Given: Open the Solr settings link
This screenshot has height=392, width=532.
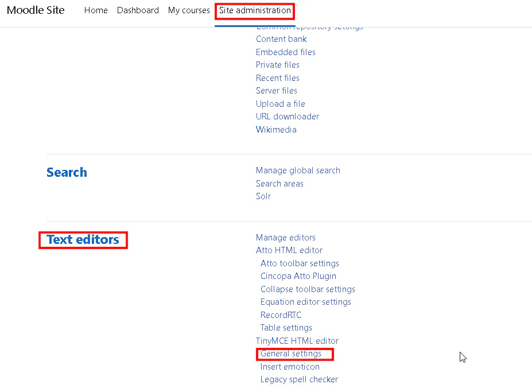Looking at the screenshot, I should click(263, 196).
